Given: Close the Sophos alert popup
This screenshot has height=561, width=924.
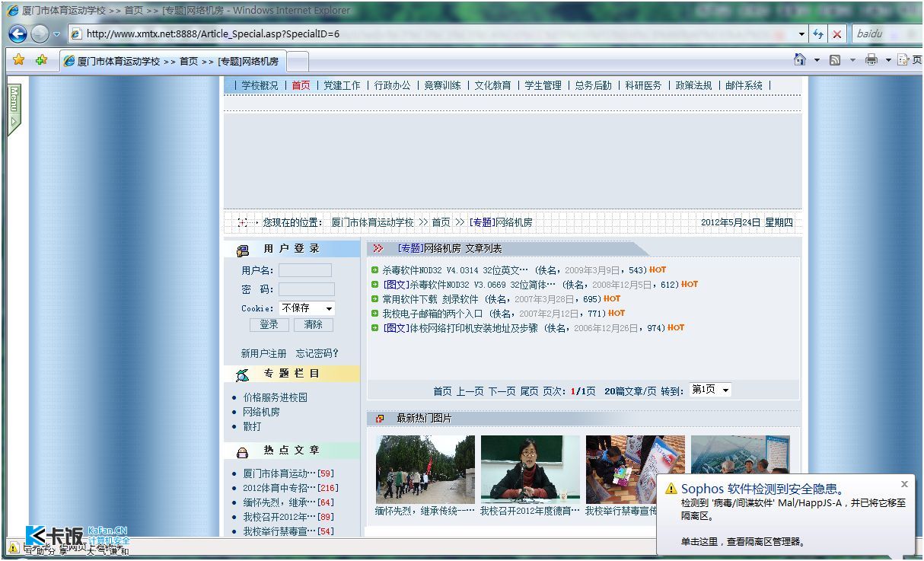Looking at the screenshot, I should tap(904, 484).
